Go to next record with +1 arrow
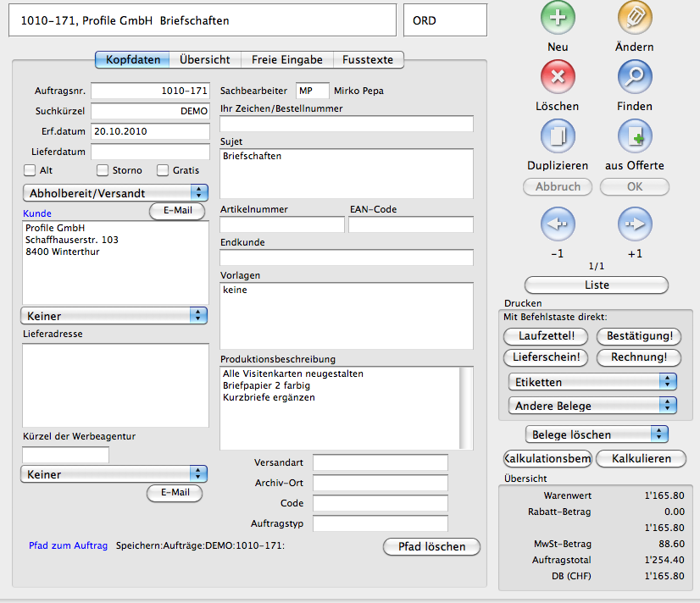This screenshot has height=603, width=700. [x=634, y=224]
